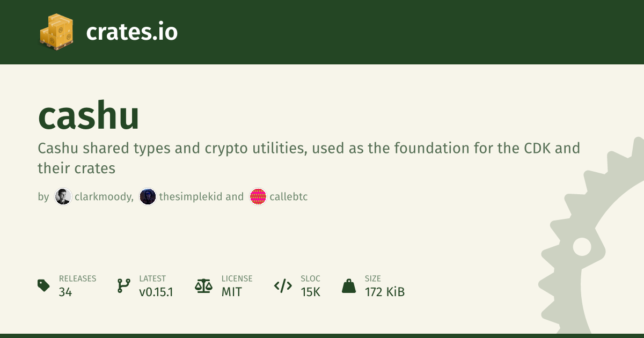Click clarkmoody's avatar picture

(x=63, y=197)
